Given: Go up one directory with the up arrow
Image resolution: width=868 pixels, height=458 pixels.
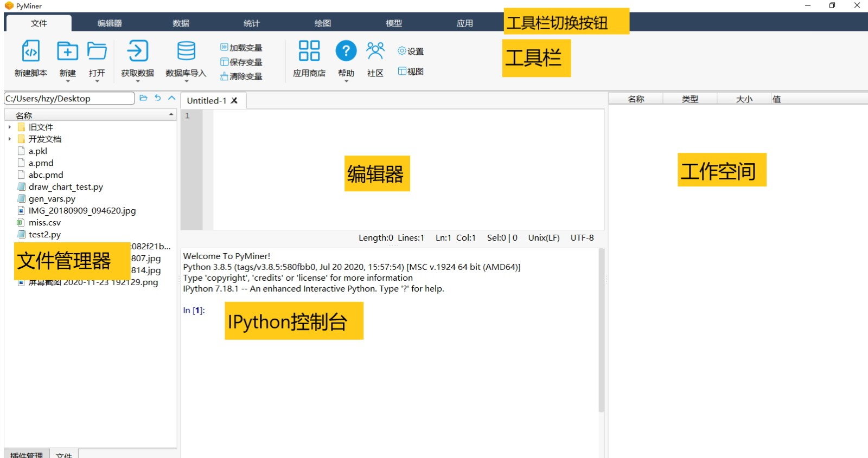Looking at the screenshot, I should coord(172,98).
